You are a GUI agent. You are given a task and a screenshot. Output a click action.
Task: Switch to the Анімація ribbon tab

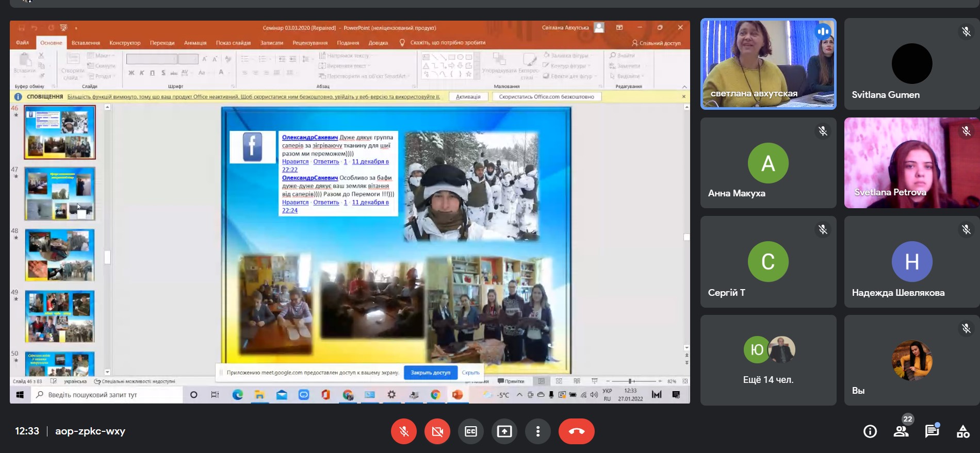click(x=195, y=43)
